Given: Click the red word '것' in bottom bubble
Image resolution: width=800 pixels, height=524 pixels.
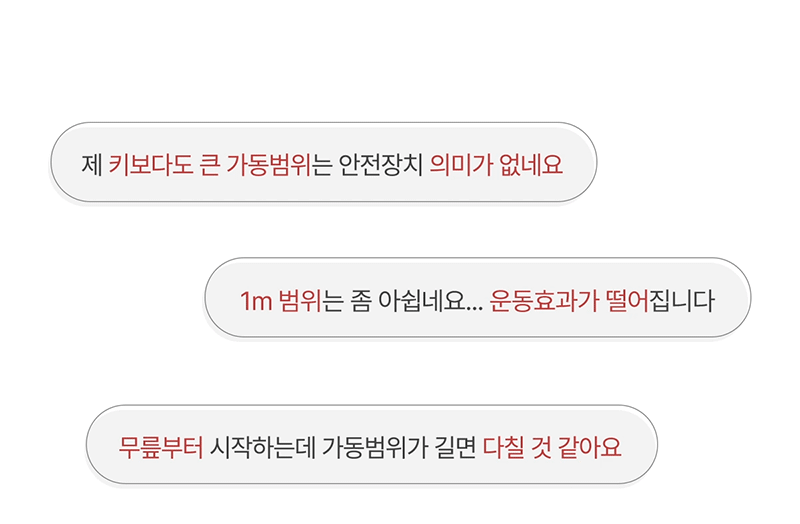Looking at the screenshot, I should (541, 447).
